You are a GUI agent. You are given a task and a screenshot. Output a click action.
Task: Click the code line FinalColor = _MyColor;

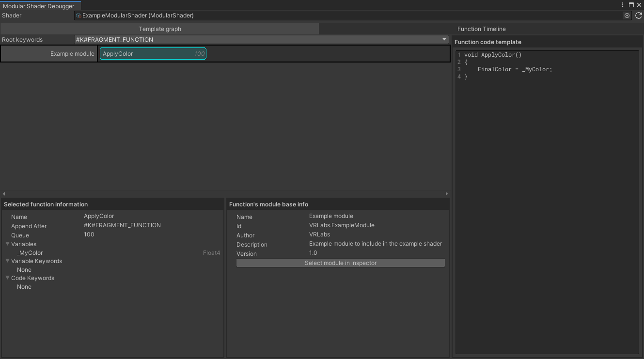(515, 69)
